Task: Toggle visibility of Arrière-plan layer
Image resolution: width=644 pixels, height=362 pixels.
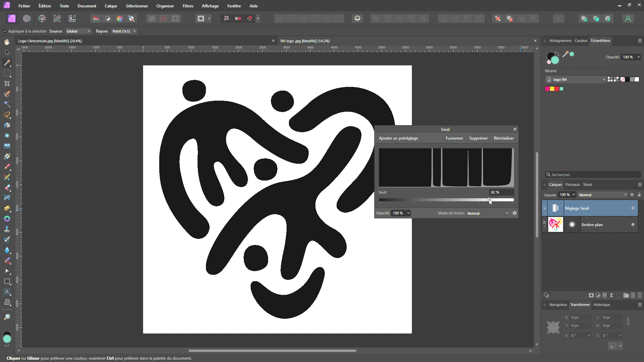Action: [633, 225]
